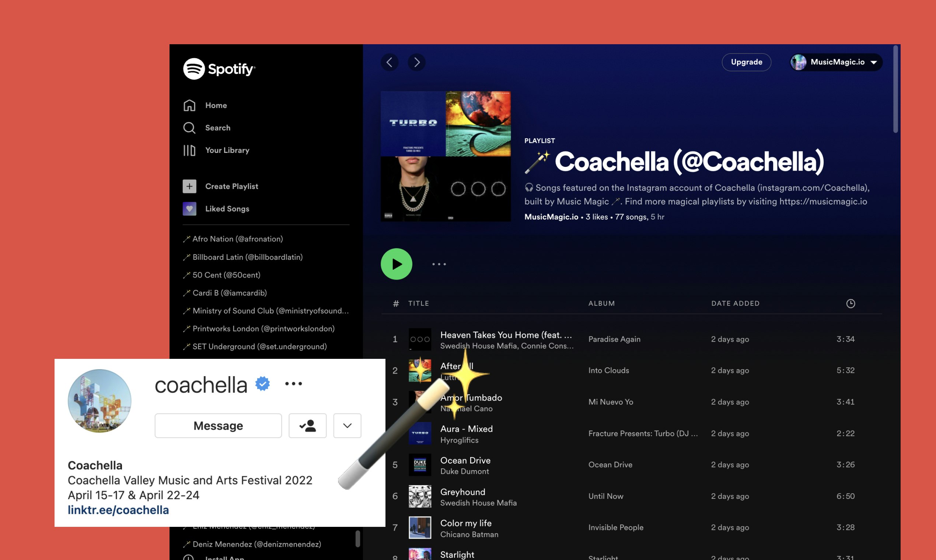Click the Upgrade button

(747, 62)
